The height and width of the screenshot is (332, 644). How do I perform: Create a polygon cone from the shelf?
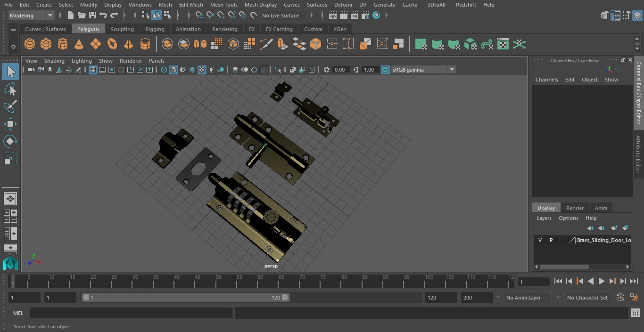79,44
